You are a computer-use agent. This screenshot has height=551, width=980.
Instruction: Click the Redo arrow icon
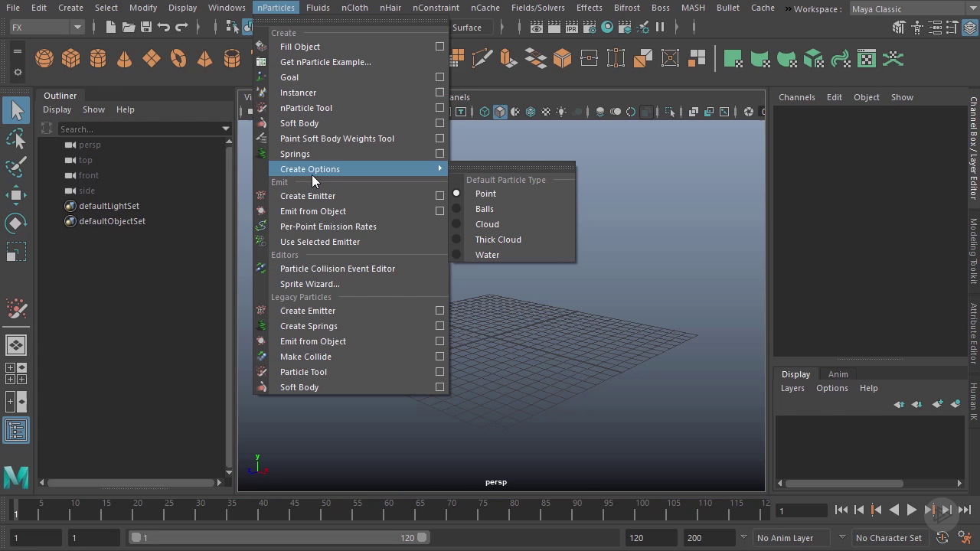tap(181, 28)
